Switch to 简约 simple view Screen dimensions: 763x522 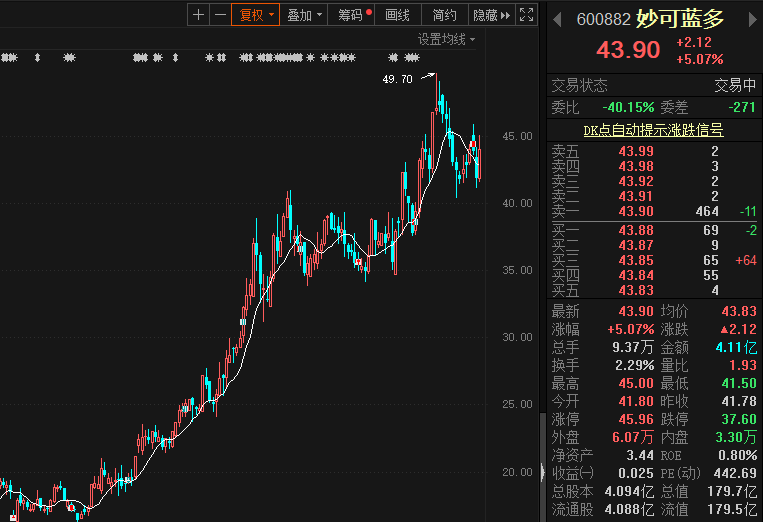444,15
